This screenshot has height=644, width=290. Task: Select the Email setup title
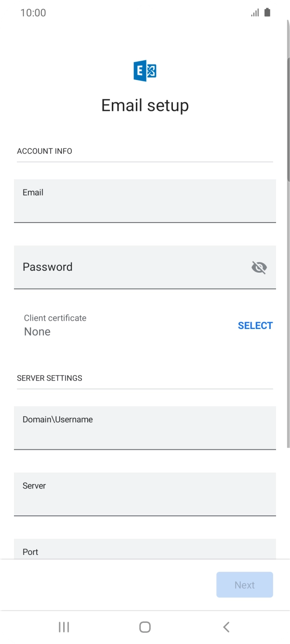[145, 105]
